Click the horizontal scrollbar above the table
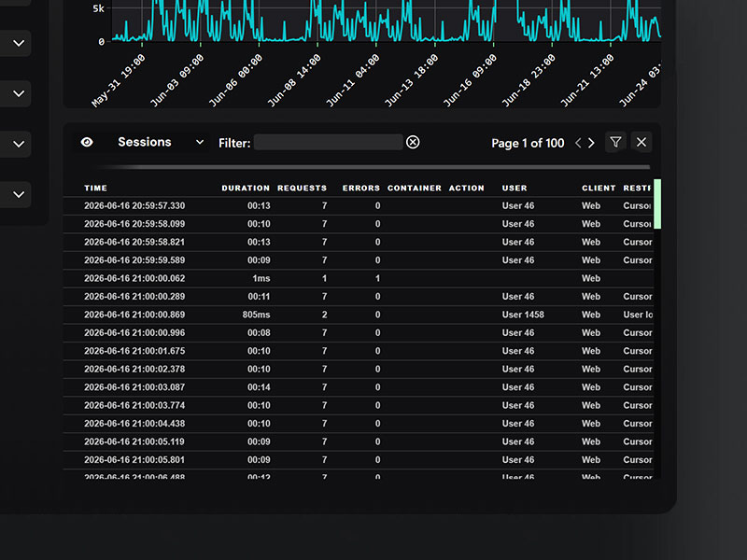Image resolution: width=747 pixels, height=560 pixels. pyautogui.click(x=373, y=167)
